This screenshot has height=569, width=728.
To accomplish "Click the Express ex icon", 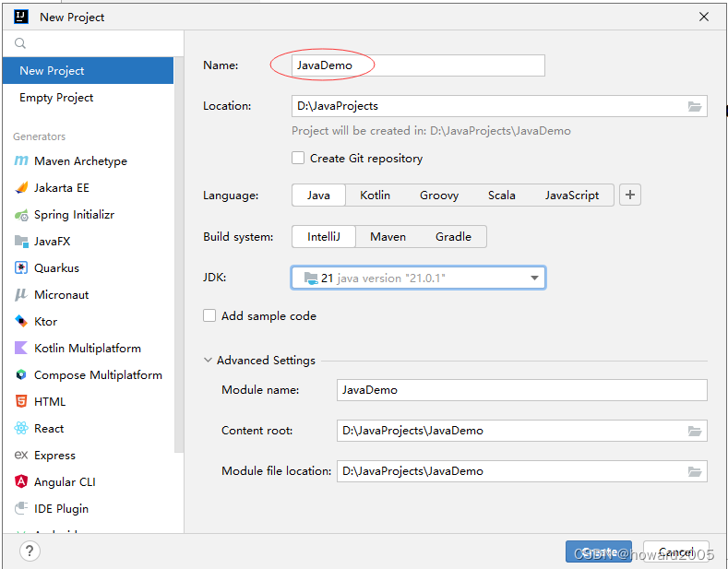I will click(21, 455).
